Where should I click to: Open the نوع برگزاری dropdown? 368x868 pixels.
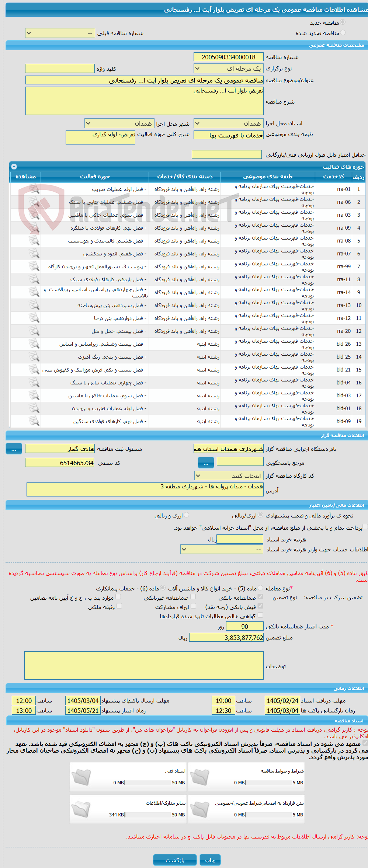click(x=229, y=69)
